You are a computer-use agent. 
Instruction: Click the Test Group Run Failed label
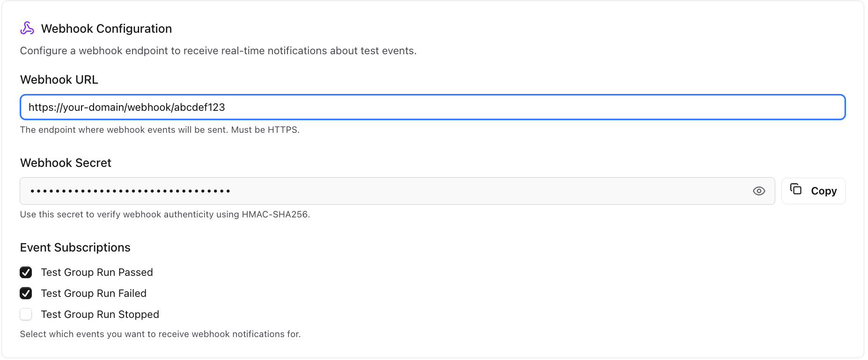[x=94, y=293]
